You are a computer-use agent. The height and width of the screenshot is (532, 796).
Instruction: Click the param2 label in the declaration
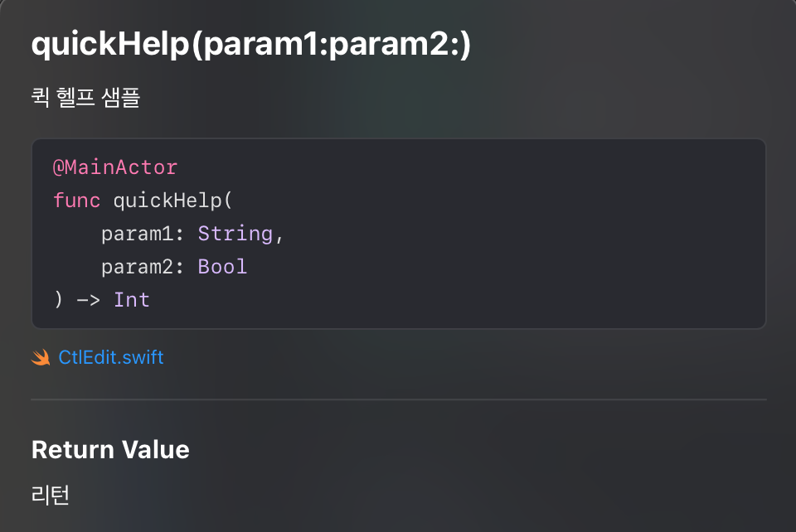pyautogui.click(x=137, y=267)
